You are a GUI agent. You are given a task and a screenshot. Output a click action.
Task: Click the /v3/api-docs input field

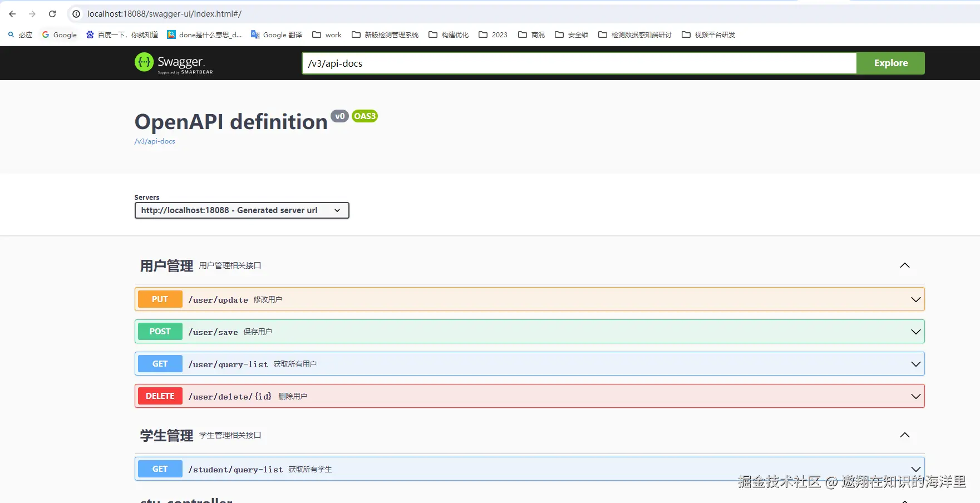[x=579, y=63]
